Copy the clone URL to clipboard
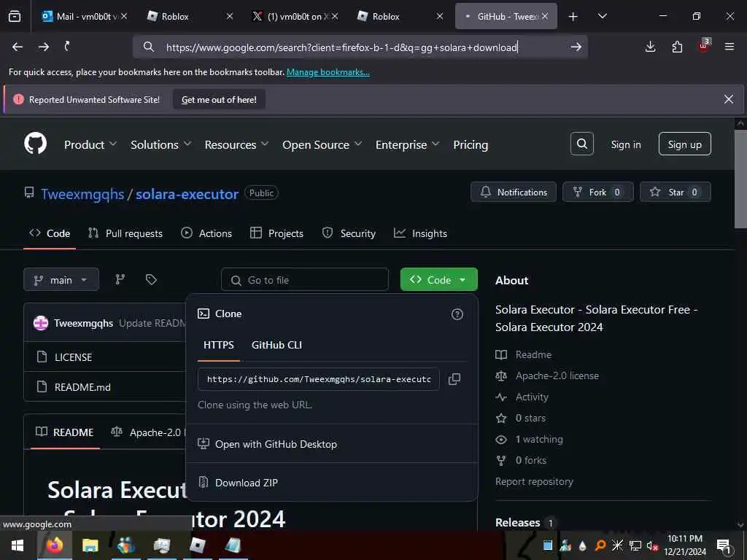The image size is (747, 560). coord(454,379)
